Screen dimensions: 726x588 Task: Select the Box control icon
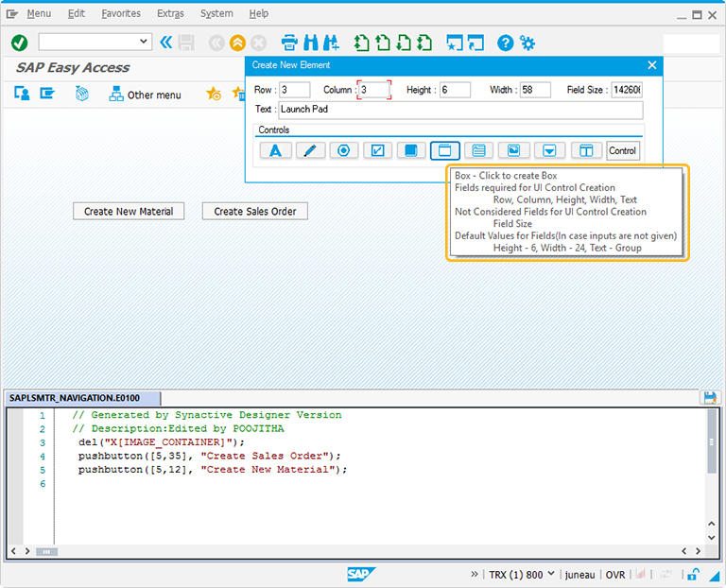click(445, 150)
